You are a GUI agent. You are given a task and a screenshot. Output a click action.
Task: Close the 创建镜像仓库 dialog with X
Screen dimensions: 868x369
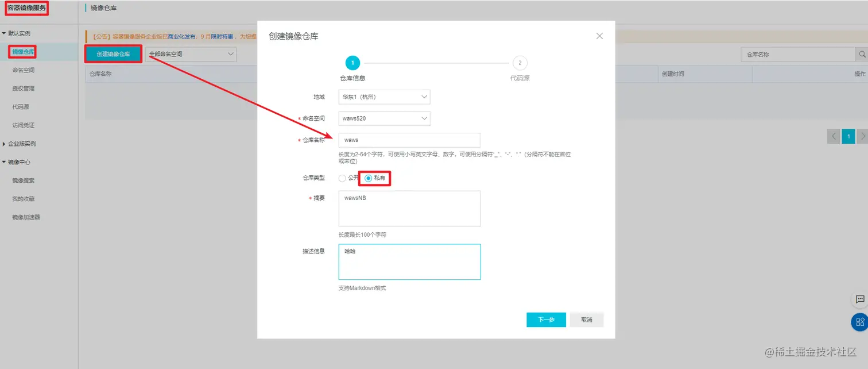pyautogui.click(x=599, y=36)
